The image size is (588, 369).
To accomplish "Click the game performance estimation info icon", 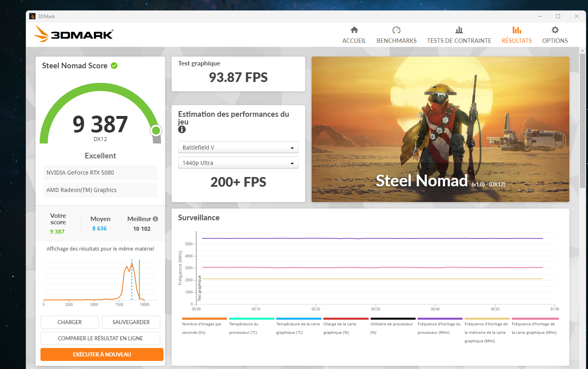I will point(182,129).
